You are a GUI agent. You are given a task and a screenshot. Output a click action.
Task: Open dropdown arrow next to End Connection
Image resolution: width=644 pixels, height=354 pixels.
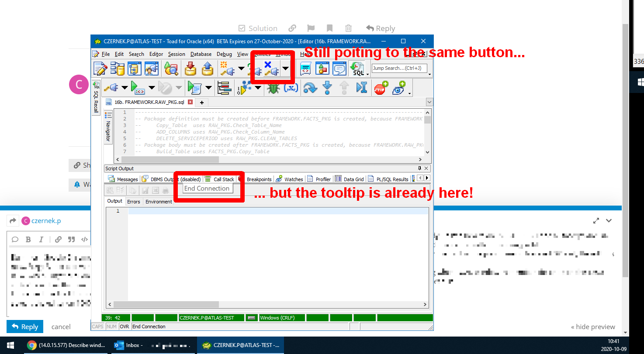[285, 69]
